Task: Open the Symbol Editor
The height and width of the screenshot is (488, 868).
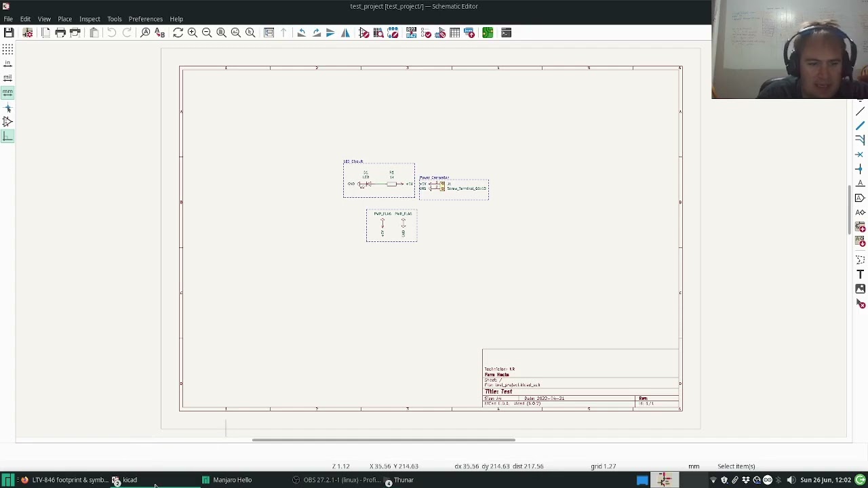Action: tap(364, 33)
